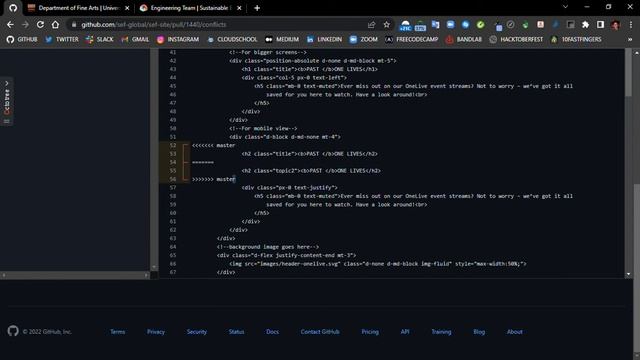Open the INSTAGRAM bookmark
This screenshot has width=640, height=360.
click(x=178, y=39)
